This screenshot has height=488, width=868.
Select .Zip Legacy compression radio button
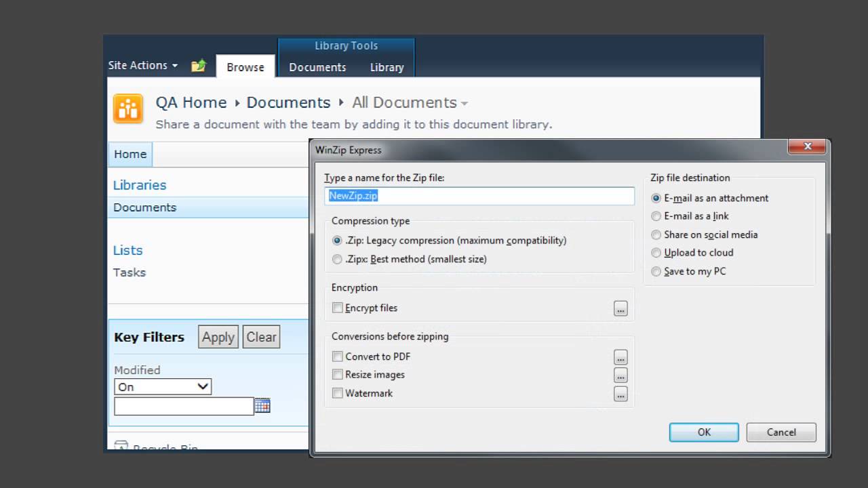pyautogui.click(x=337, y=241)
